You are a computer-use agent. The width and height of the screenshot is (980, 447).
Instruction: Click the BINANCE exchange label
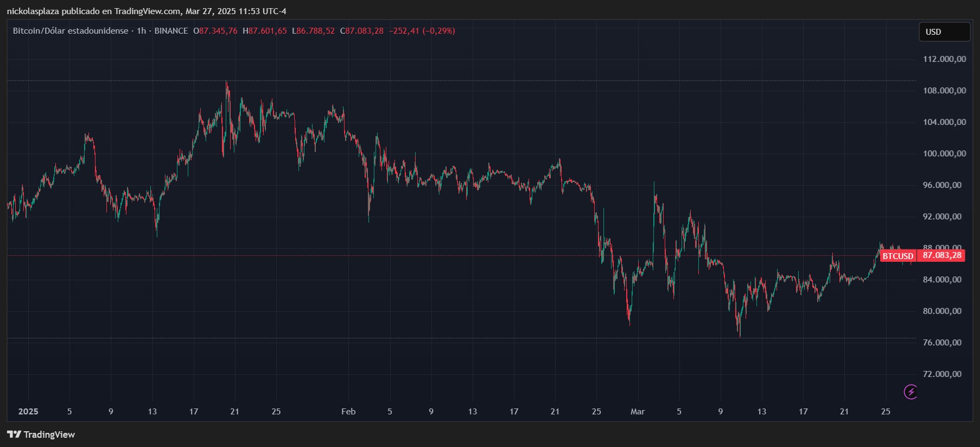171,31
